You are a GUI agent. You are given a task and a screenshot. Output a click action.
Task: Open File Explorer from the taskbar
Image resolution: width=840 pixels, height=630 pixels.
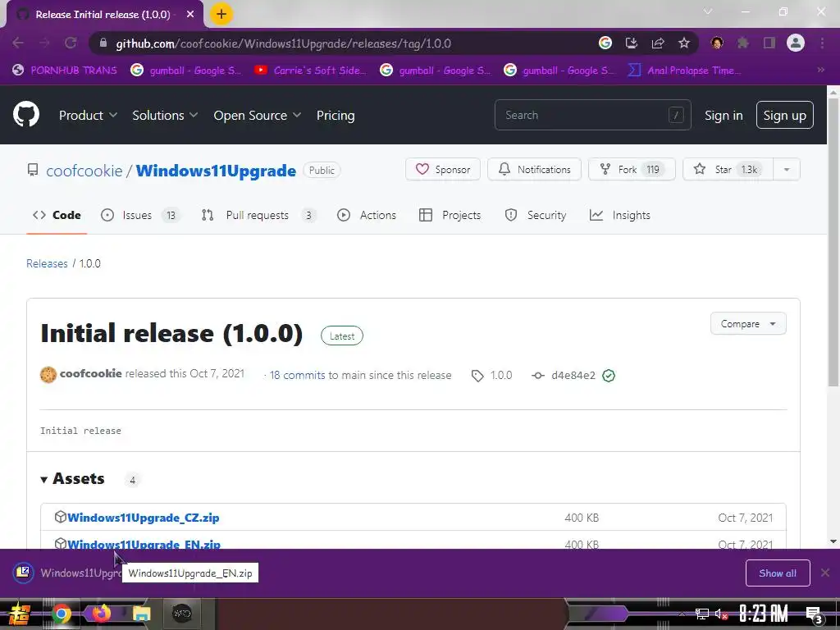point(141,614)
